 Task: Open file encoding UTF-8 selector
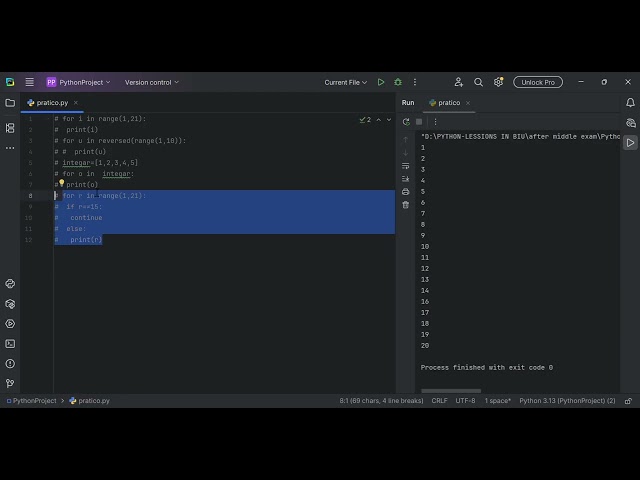[465, 401]
